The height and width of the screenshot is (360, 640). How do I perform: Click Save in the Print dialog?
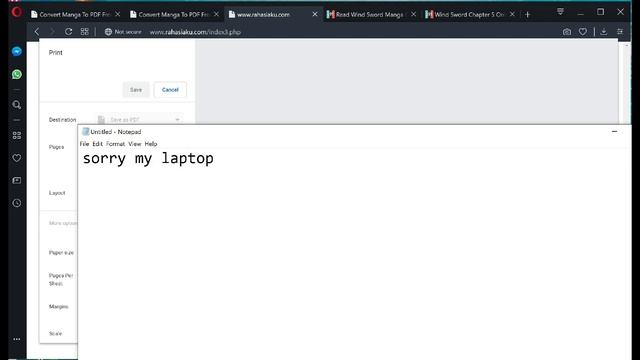[x=136, y=90]
